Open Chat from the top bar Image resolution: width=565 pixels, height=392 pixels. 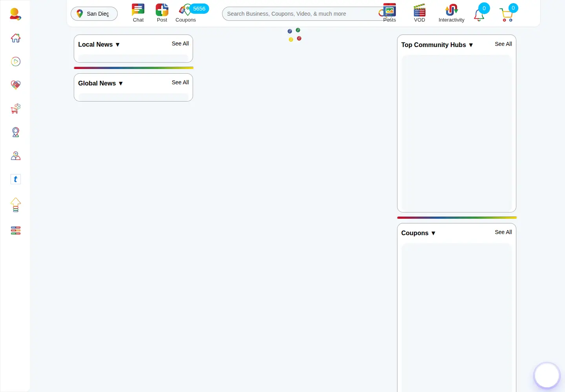pos(138,13)
